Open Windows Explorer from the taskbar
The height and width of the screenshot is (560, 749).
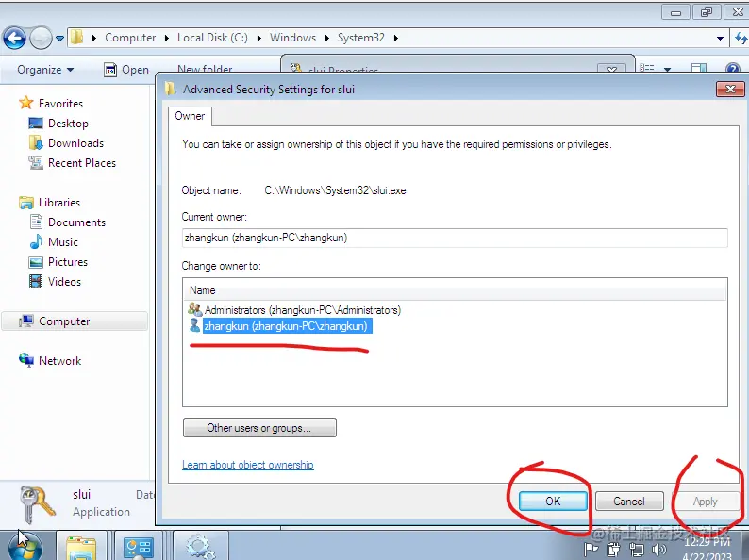click(x=81, y=547)
